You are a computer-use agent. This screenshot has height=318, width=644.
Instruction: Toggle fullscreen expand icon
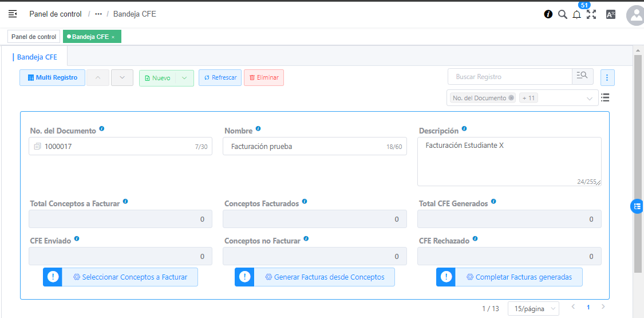[591, 14]
